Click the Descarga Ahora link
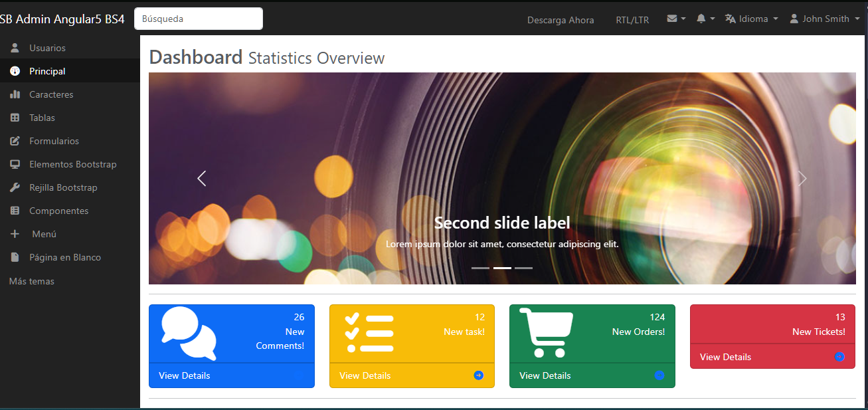Screen dimensions: 868x410 point(561,20)
